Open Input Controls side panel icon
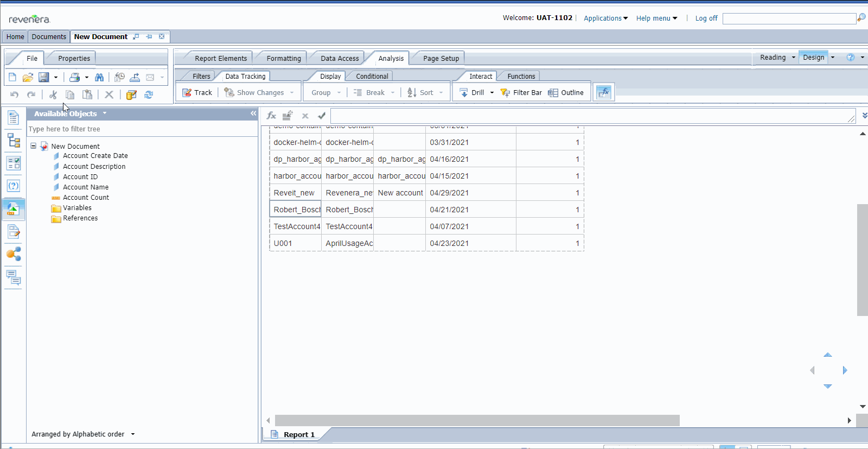868x449 pixels. [14, 163]
